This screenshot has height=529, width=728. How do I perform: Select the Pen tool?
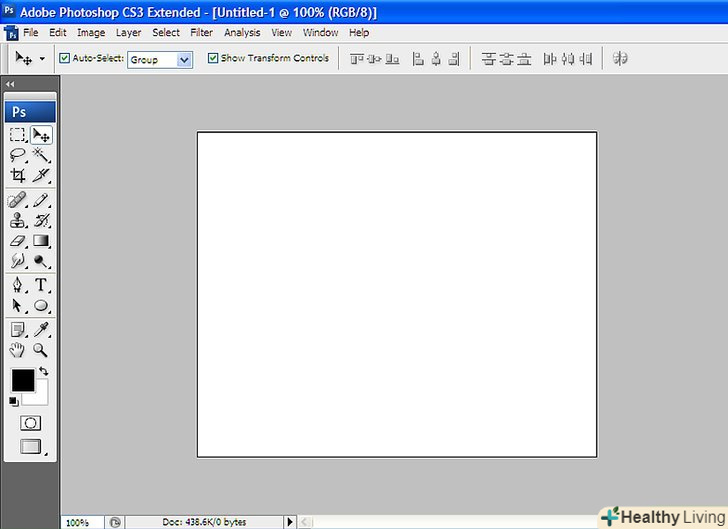pyautogui.click(x=18, y=285)
